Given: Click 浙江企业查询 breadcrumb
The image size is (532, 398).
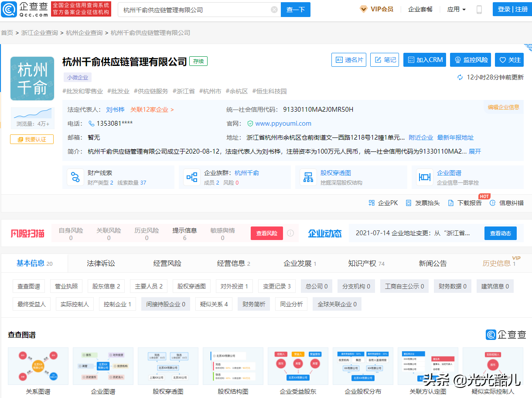Looking at the screenshot, I should click(40, 33).
